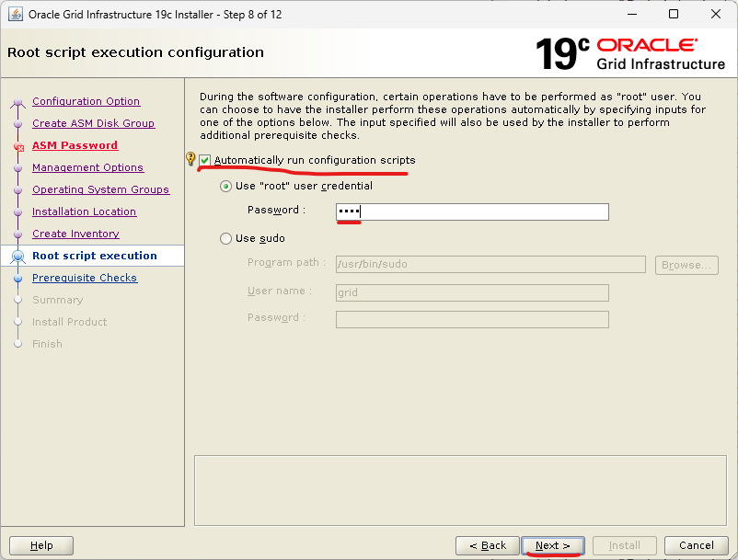Image resolution: width=738 pixels, height=560 pixels.
Task: Click in the root Password field
Action: (472, 211)
